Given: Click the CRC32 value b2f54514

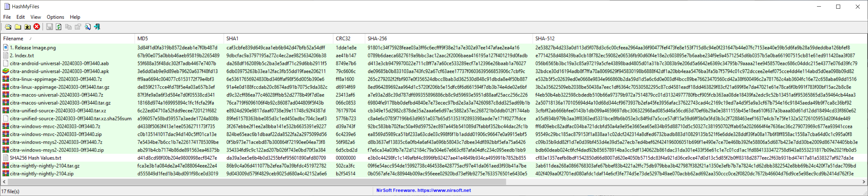Looking at the screenshot, I should tap(346, 173).
